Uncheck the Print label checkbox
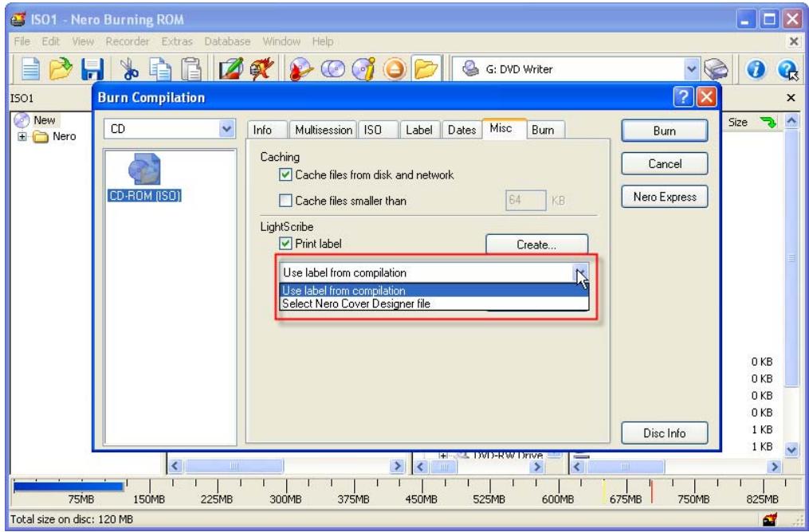Image resolution: width=809 pixels, height=532 pixels. coord(285,244)
